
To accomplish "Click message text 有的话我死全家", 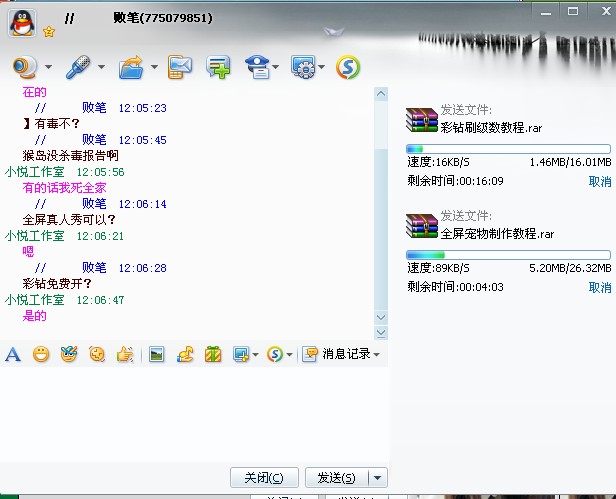I will click(x=64, y=188).
